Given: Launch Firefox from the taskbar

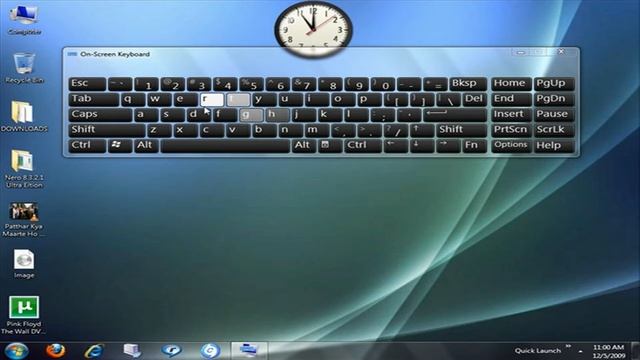Looking at the screenshot, I should (55, 351).
